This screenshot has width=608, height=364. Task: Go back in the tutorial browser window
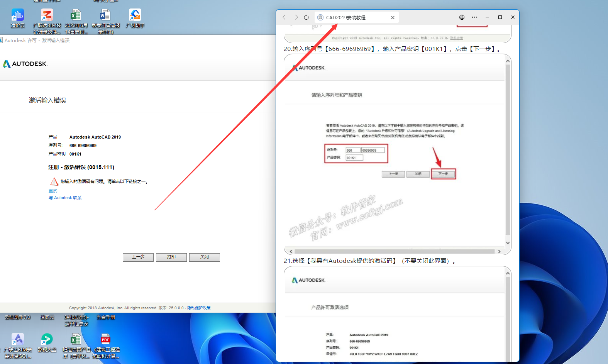[284, 17]
